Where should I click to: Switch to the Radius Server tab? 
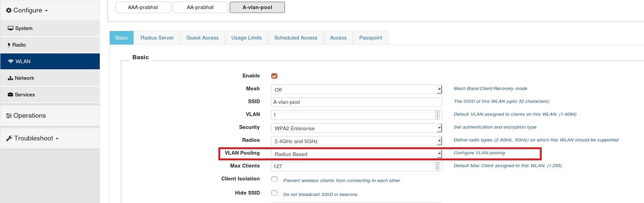(157, 38)
